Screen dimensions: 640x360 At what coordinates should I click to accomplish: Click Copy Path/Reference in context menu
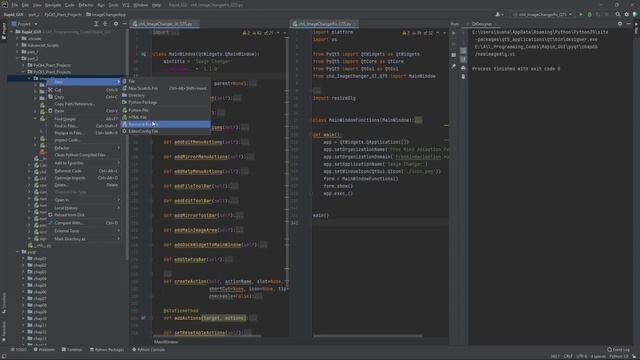83,104
